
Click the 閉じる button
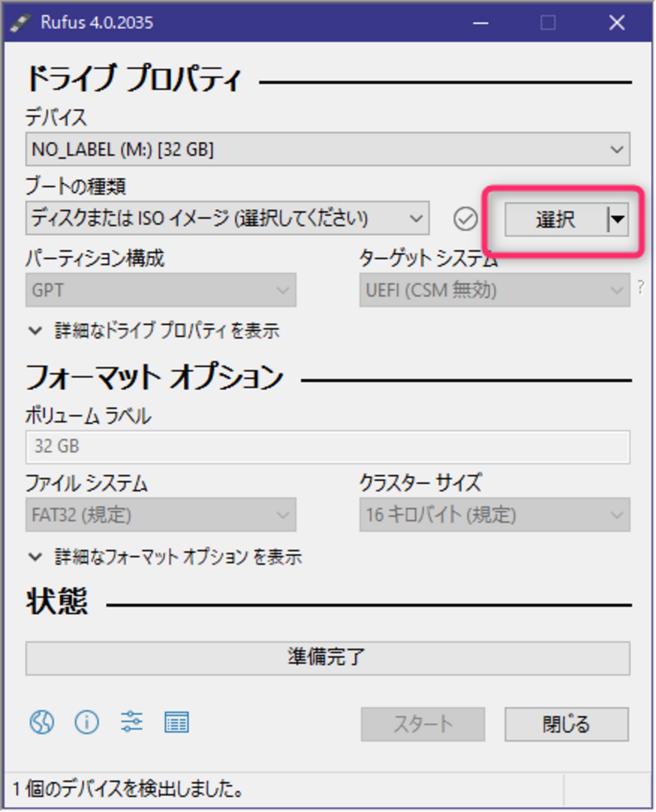567,724
